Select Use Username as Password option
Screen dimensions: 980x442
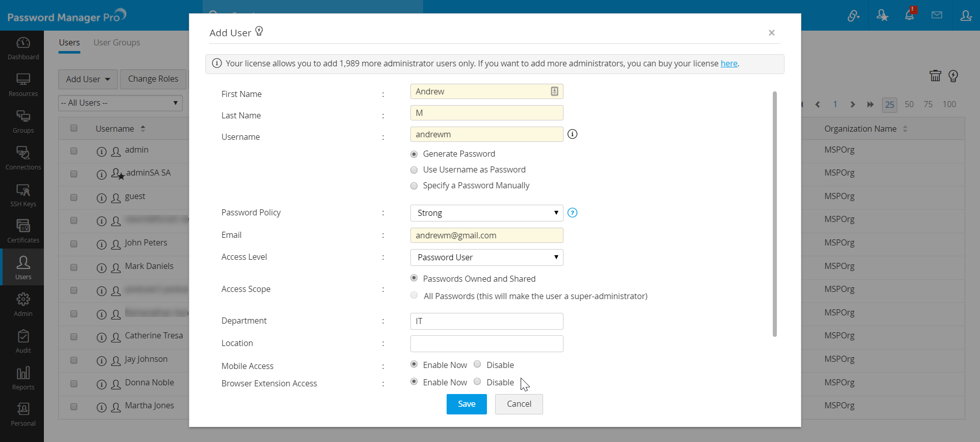tap(414, 170)
